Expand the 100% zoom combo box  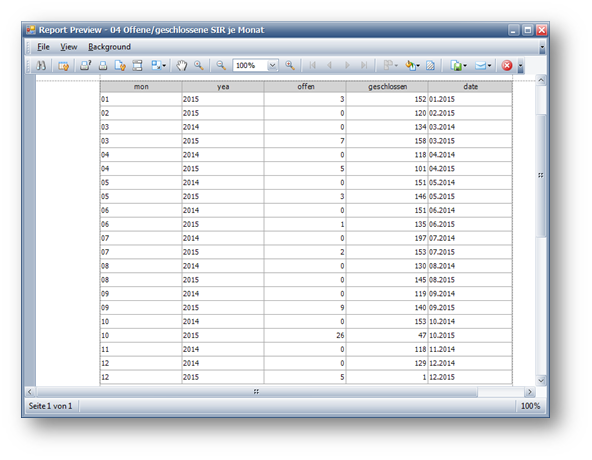click(272, 66)
